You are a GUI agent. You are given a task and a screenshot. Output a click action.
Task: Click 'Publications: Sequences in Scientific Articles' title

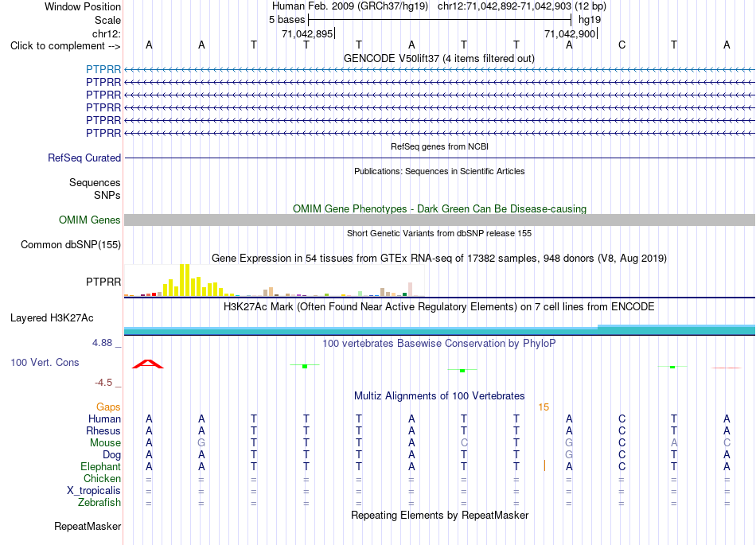[x=439, y=171]
